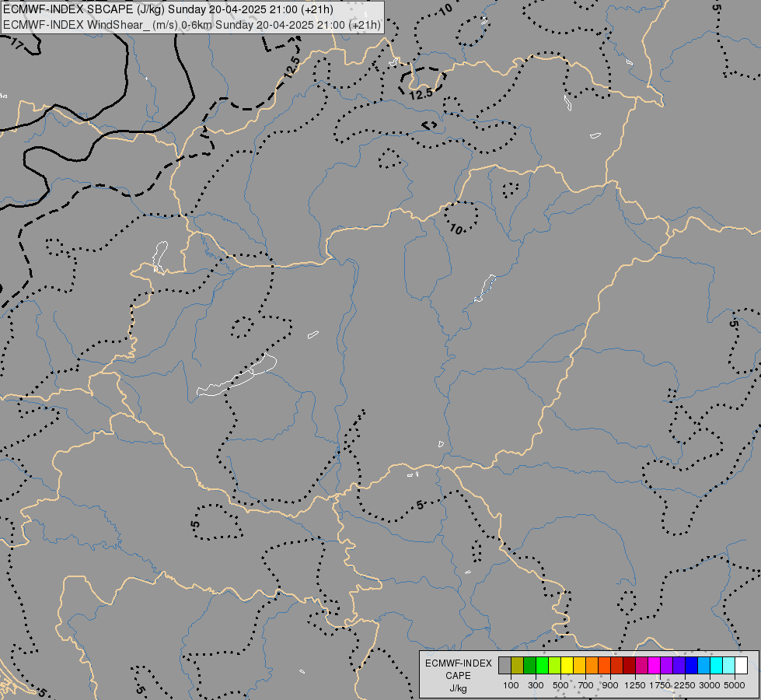Click the crimson-pink swatch right of 1250
Viewport: 761px width, 700px height.
641,665
